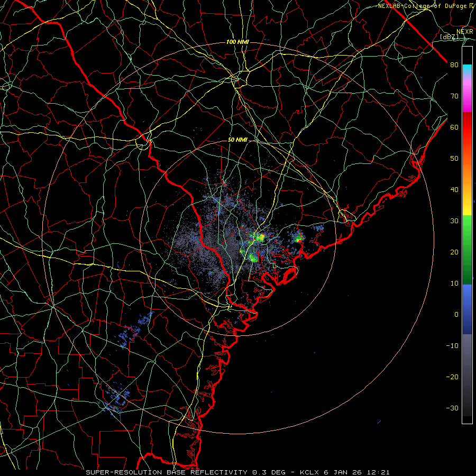
Task: Click the 20 value on the dBZ scale
Action: coord(454,252)
